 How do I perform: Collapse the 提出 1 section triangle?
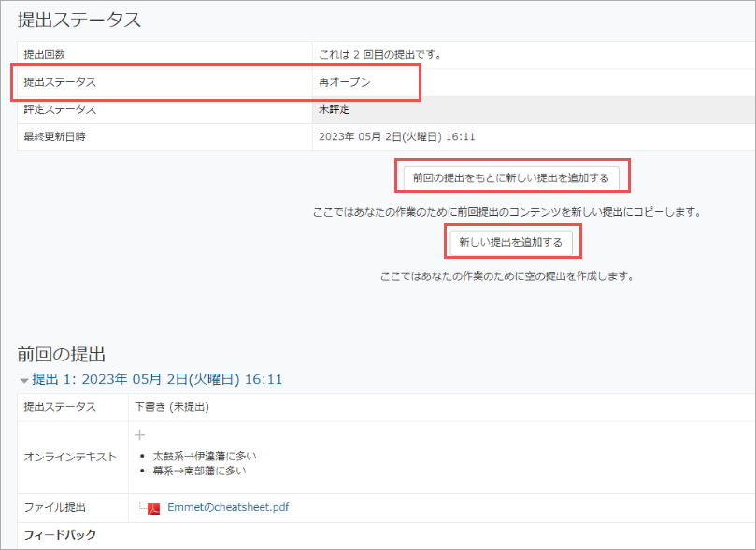pos(24,381)
